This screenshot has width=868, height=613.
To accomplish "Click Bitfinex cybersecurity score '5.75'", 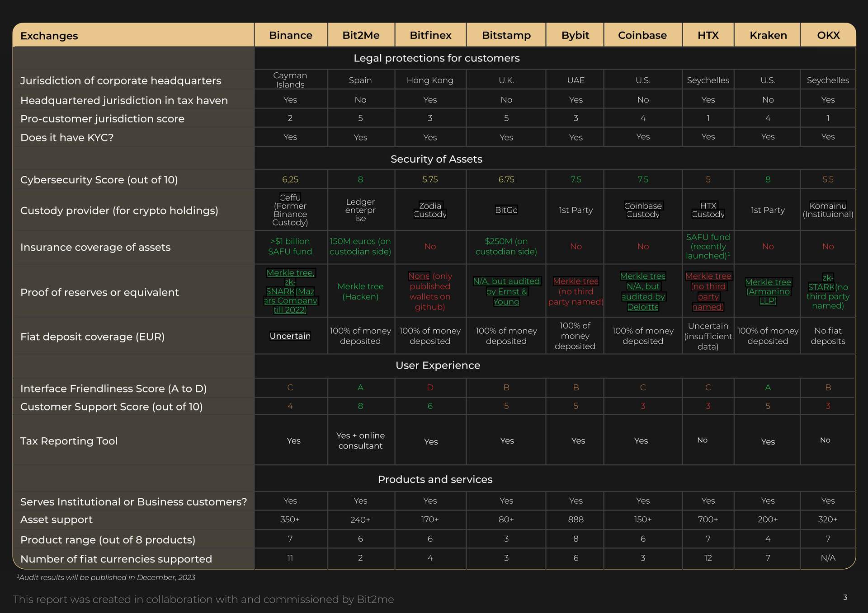I will click(430, 179).
